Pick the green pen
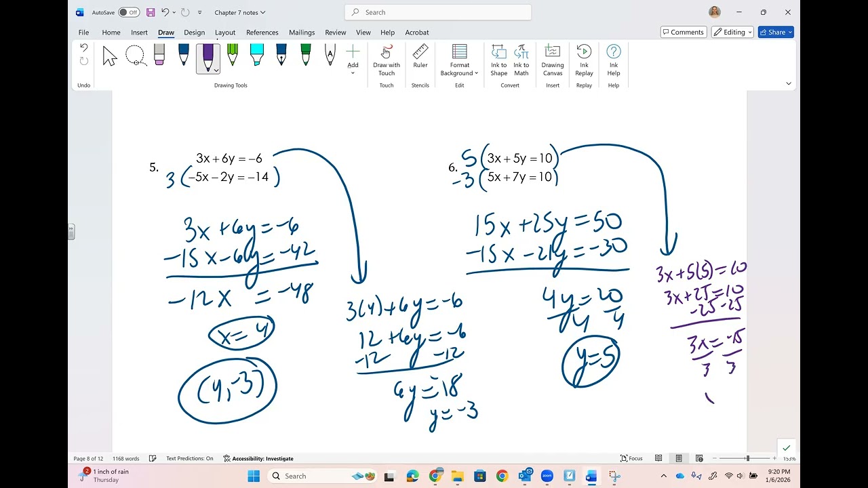 tap(305, 55)
